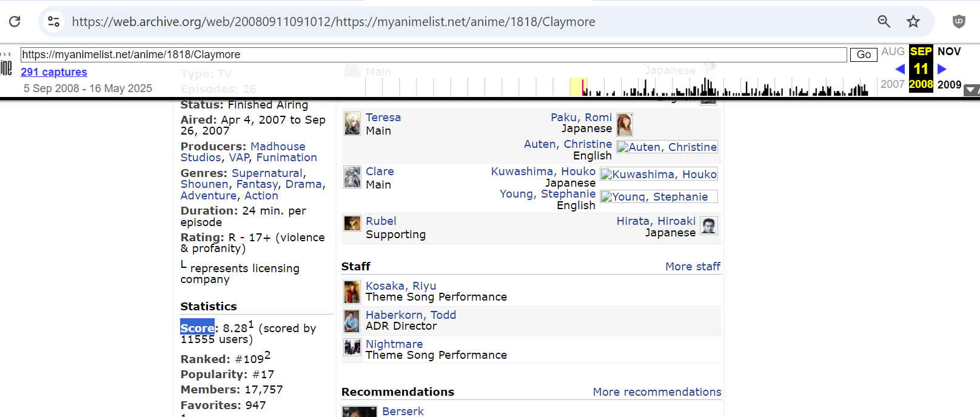Screen dimensions: 980x417
Task: Open the Adventure genre link
Action: pyautogui.click(x=209, y=196)
